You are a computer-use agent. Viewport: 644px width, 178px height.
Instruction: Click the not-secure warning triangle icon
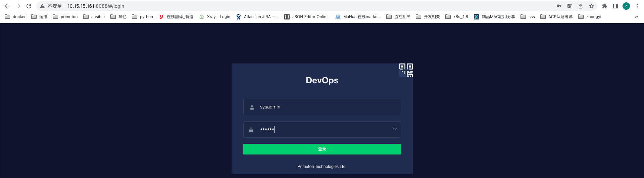click(x=42, y=6)
